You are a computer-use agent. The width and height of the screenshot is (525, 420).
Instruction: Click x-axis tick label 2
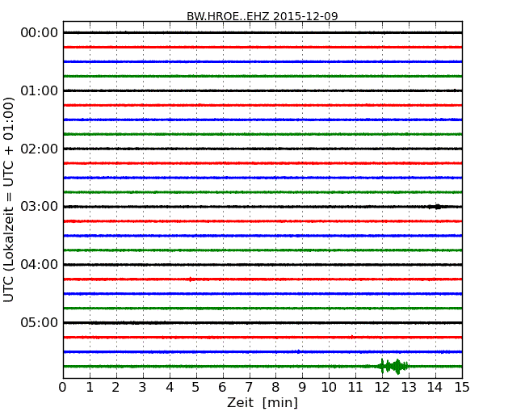coord(115,388)
